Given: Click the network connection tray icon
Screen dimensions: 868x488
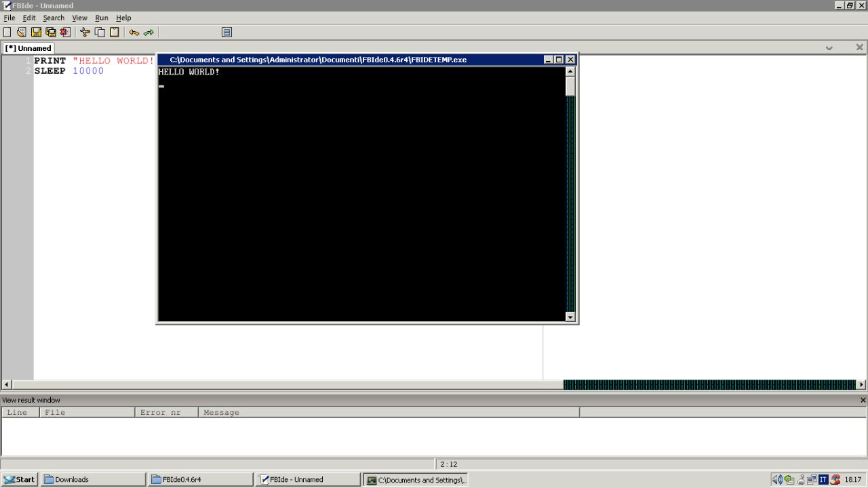Looking at the screenshot, I should click(812, 479).
